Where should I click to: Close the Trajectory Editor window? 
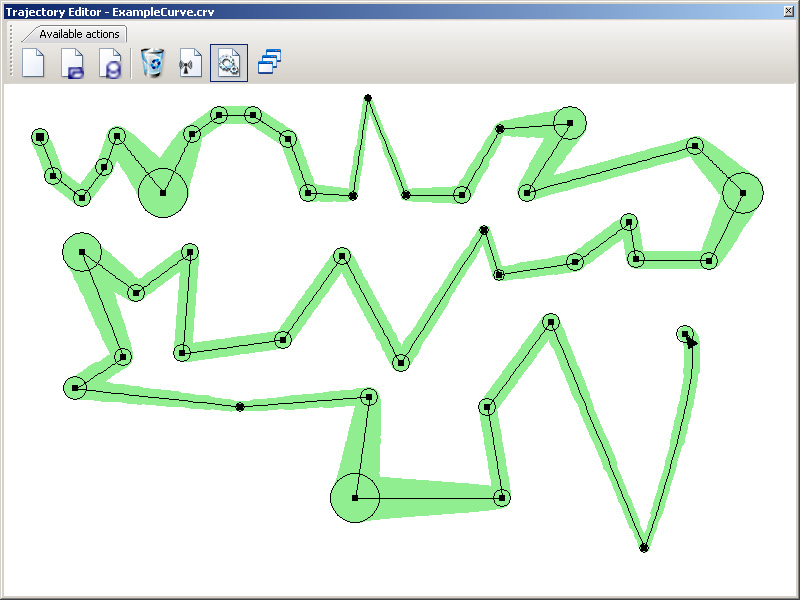tap(789, 11)
